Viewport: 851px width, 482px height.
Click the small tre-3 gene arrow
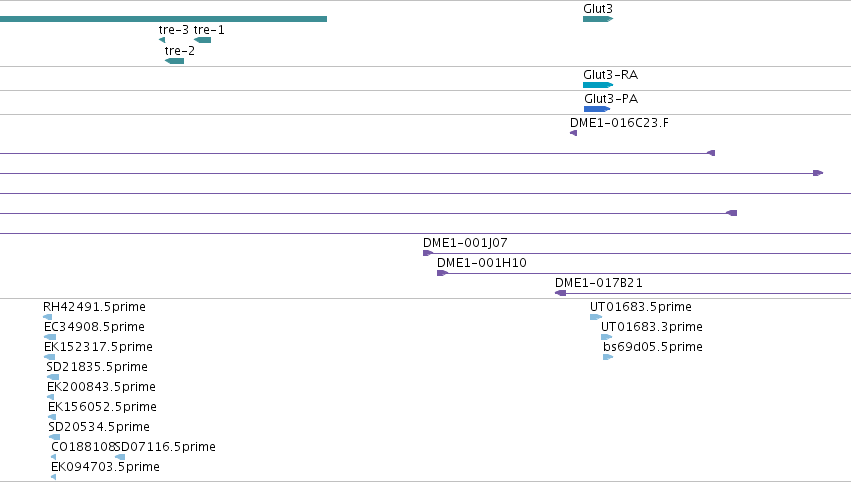[x=162, y=40]
